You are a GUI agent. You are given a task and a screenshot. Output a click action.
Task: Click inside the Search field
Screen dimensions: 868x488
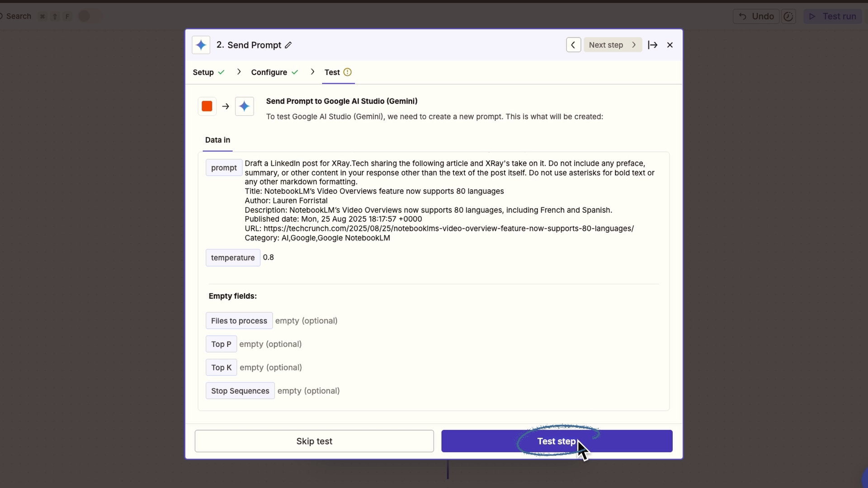[x=19, y=16]
